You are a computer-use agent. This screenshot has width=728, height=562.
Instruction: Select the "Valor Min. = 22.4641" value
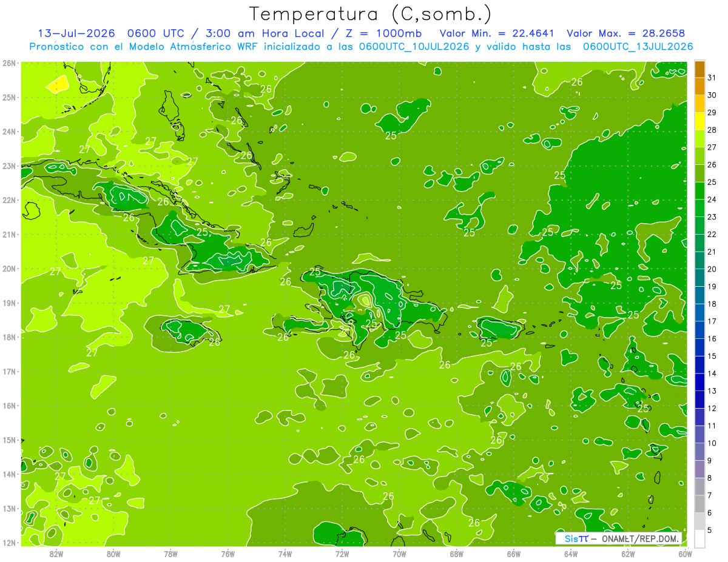coord(496,33)
